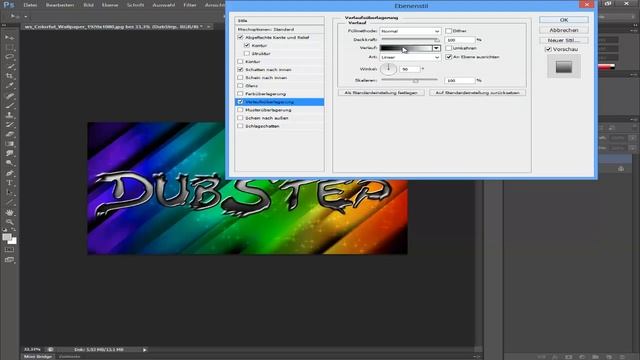Viewport: 640px width, 360px height.
Task: Select the Dodge tool
Action: click(x=9, y=163)
